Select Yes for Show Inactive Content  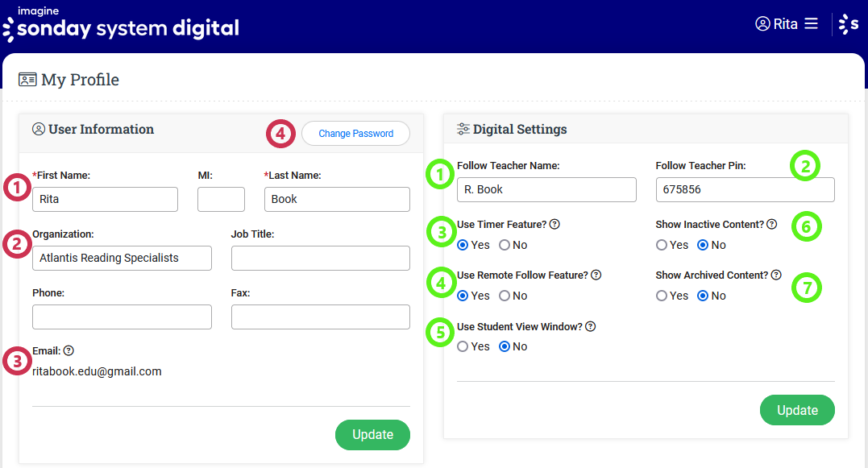point(662,245)
